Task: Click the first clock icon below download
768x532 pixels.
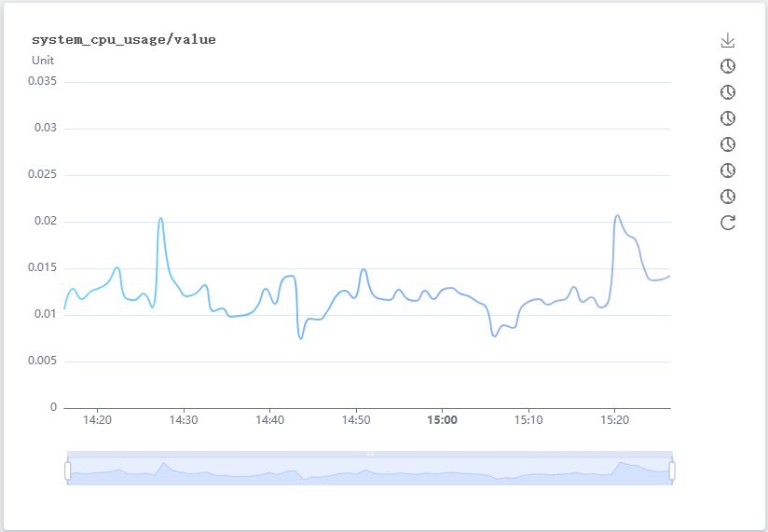Action: [x=729, y=66]
